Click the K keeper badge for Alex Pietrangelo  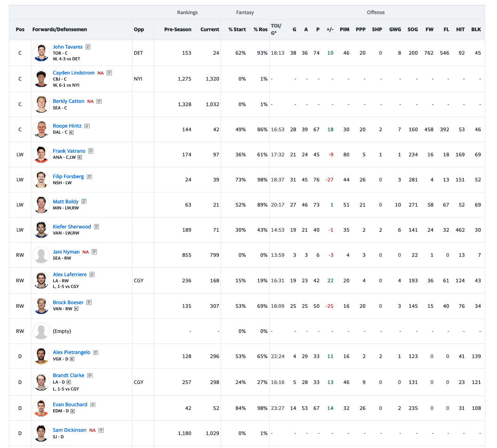(72, 359)
